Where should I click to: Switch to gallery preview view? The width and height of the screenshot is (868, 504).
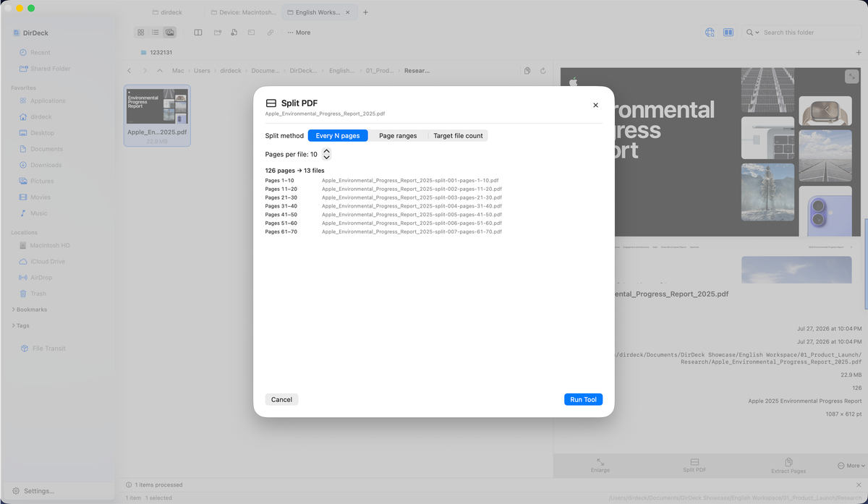(x=169, y=33)
